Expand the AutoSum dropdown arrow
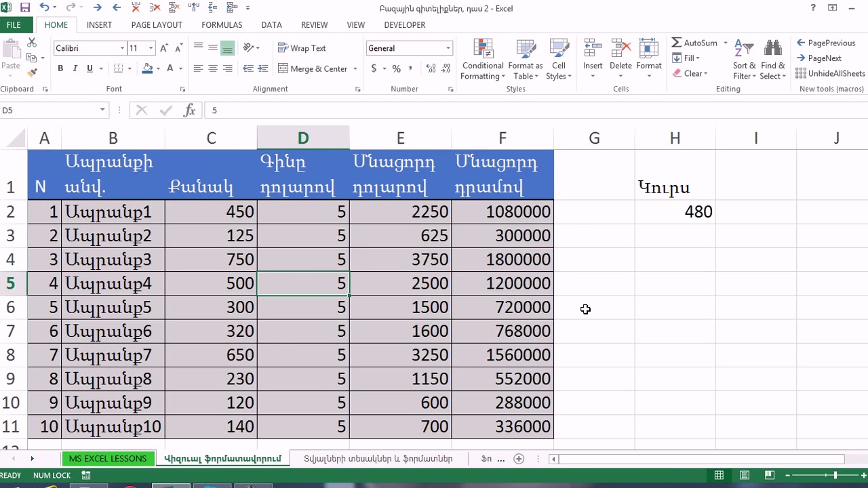Viewport: 868px width, 488px height. coord(726,43)
